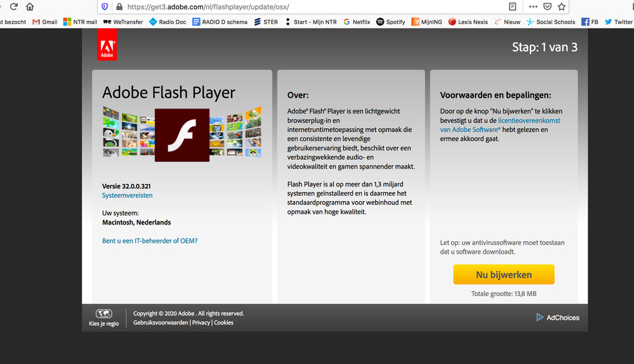Click the Flash Player logo image
Viewport: 634px width, 364px height.
point(182,135)
